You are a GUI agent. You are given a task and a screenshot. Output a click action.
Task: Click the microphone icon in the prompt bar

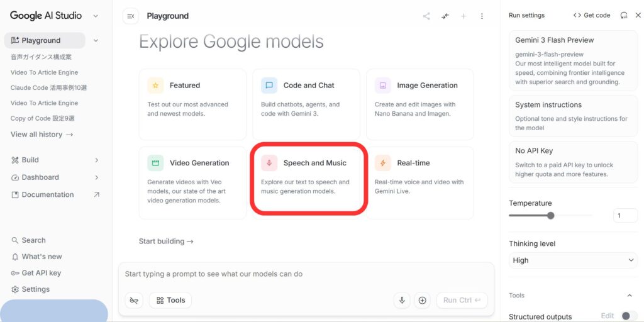[402, 301]
